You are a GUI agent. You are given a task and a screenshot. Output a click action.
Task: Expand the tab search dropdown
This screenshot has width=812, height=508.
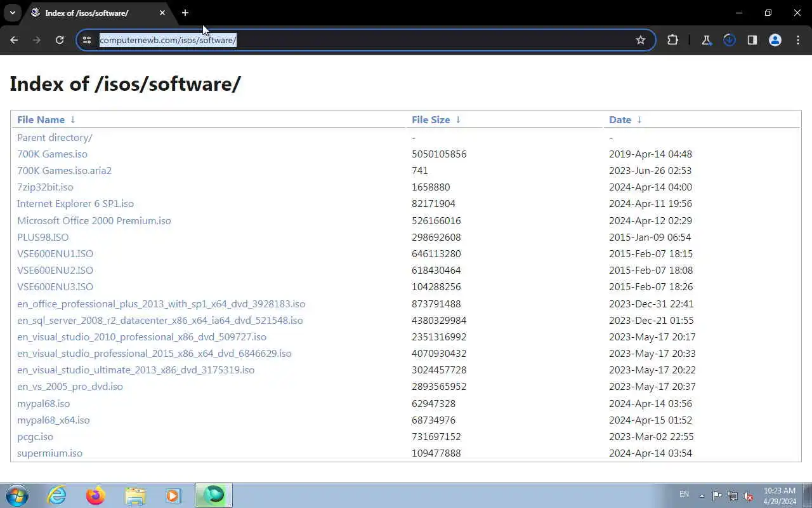pyautogui.click(x=12, y=13)
